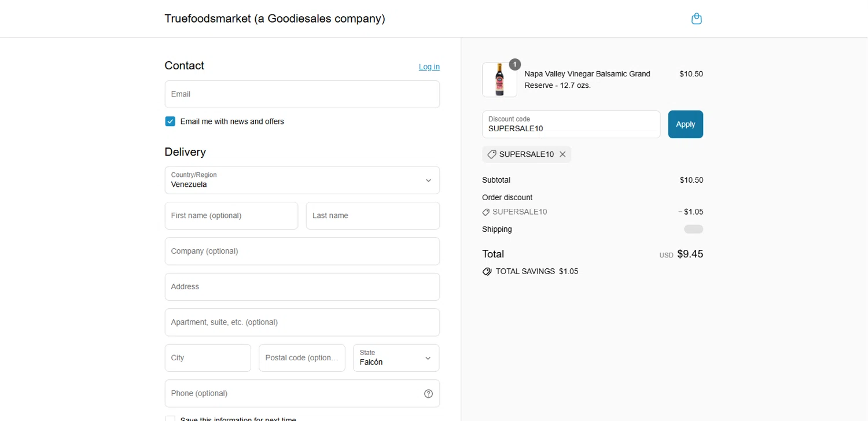868x421 pixels.
Task: Focus the Last name field
Action: 373,216
